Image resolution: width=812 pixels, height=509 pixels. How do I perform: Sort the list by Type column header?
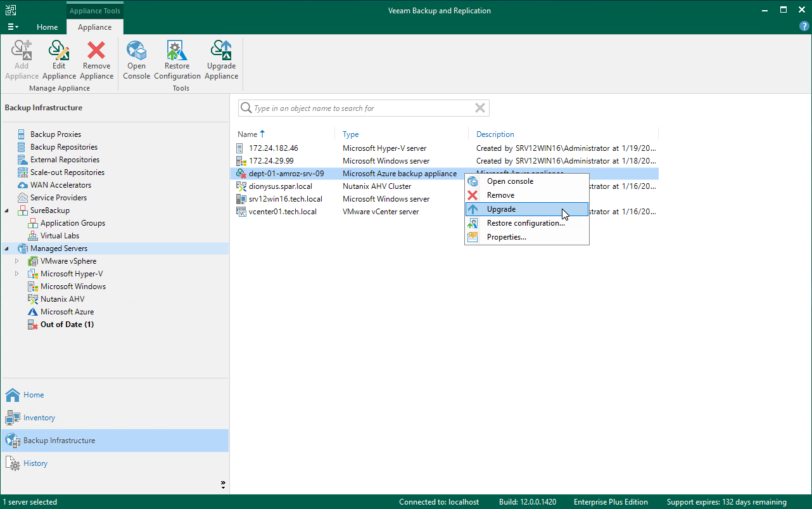tap(351, 134)
